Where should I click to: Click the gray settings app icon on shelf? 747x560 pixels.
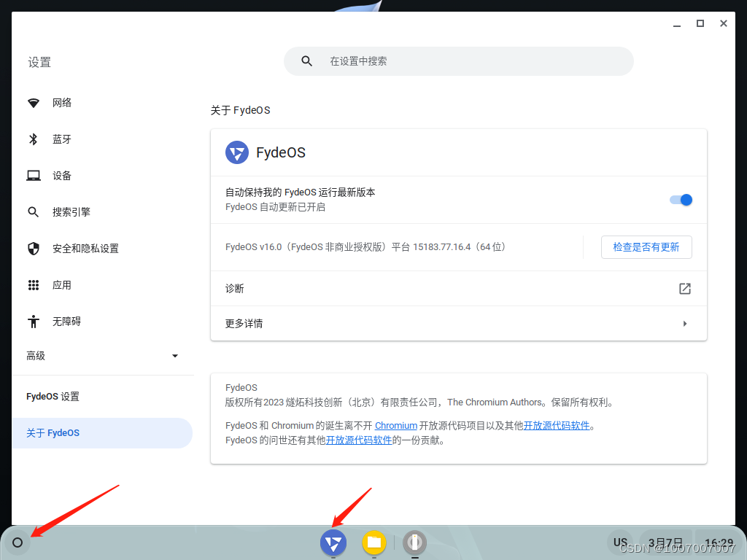coord(414,542)
